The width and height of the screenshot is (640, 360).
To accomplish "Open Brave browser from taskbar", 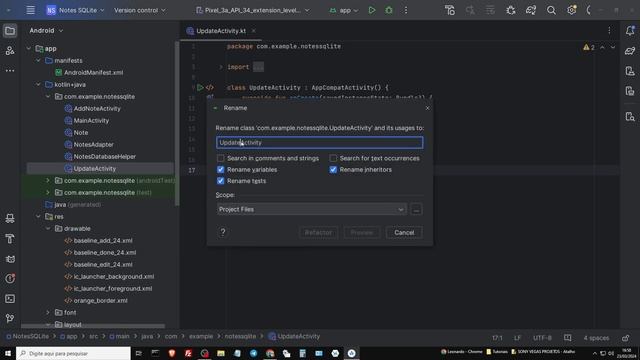I will point(172,353).
